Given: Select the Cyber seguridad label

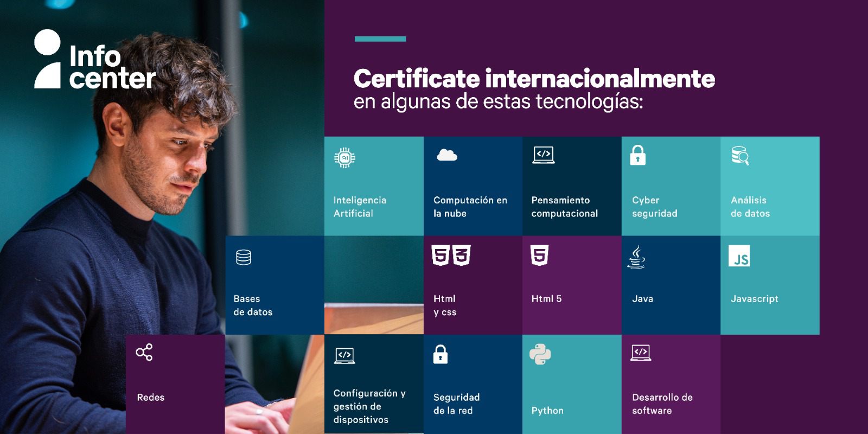Looking at the screenshot, I should point(655,207).
